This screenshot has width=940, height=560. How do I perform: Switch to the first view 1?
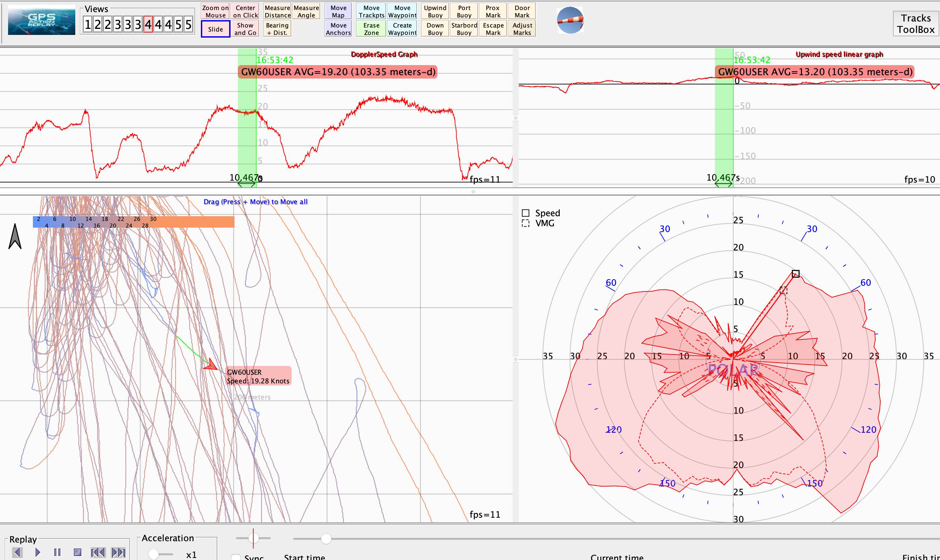pyautogui.click(x=88, y=25)
